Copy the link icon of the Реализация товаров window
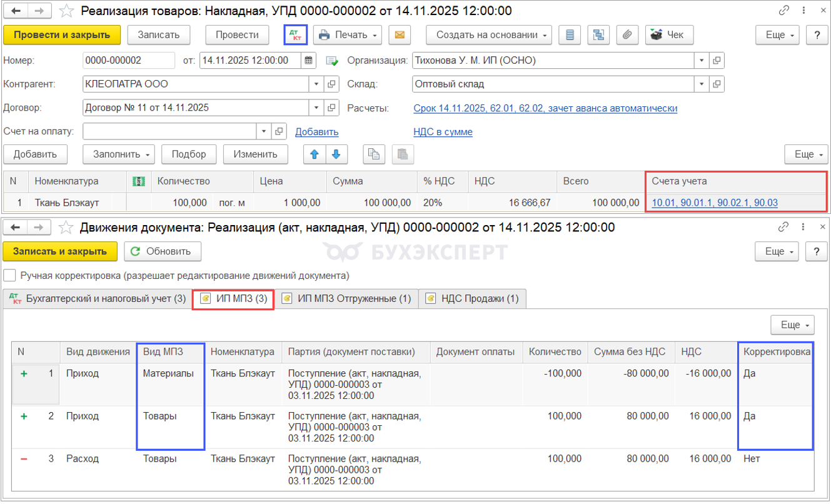The image size is (831, 504). (x=784, y=11)
